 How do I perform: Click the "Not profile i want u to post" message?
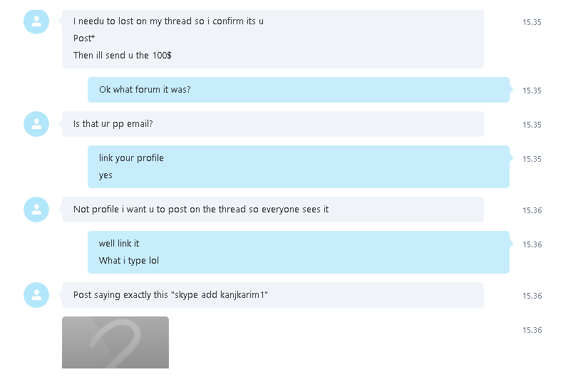coord(273,210)
